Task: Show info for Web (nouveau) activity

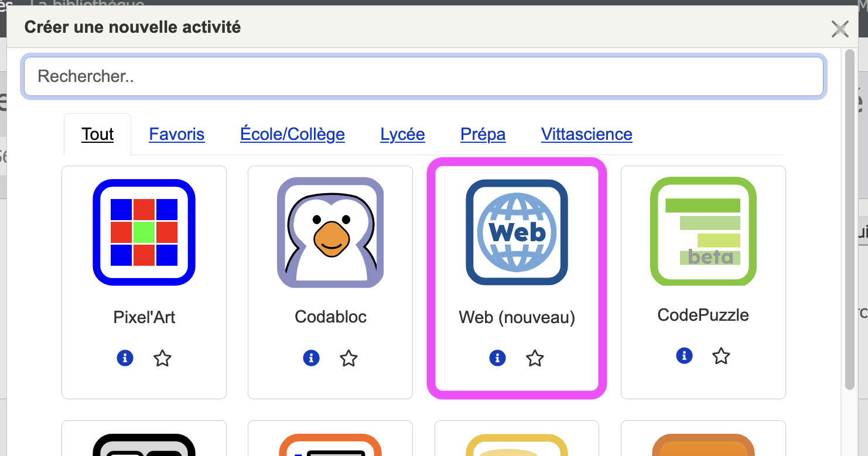Action: (x=497, y=358)
